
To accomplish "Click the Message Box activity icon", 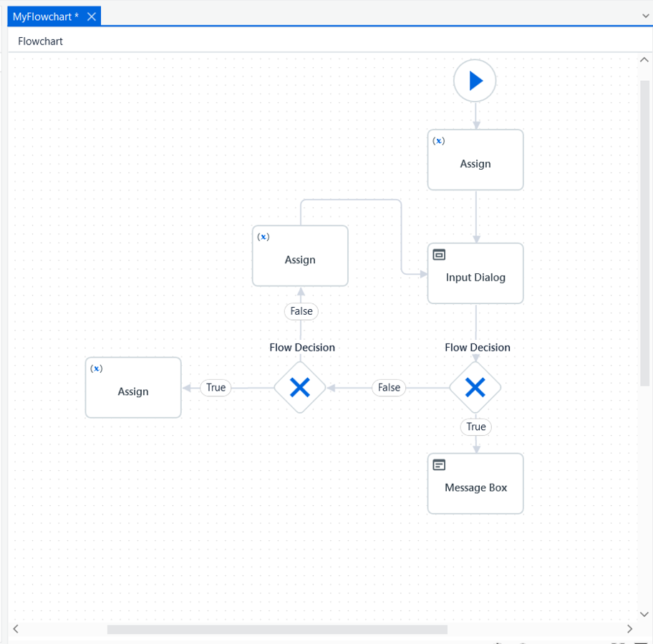I will [439, 464].
